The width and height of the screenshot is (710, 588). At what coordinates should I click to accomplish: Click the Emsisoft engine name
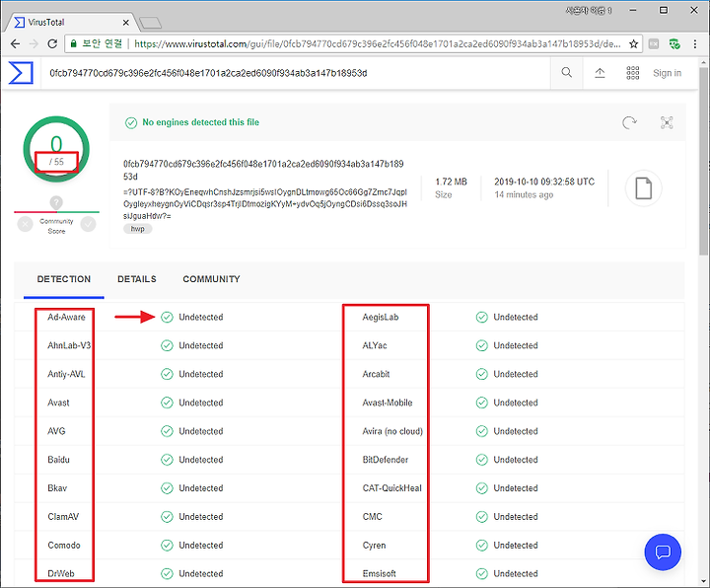point(379,574)
